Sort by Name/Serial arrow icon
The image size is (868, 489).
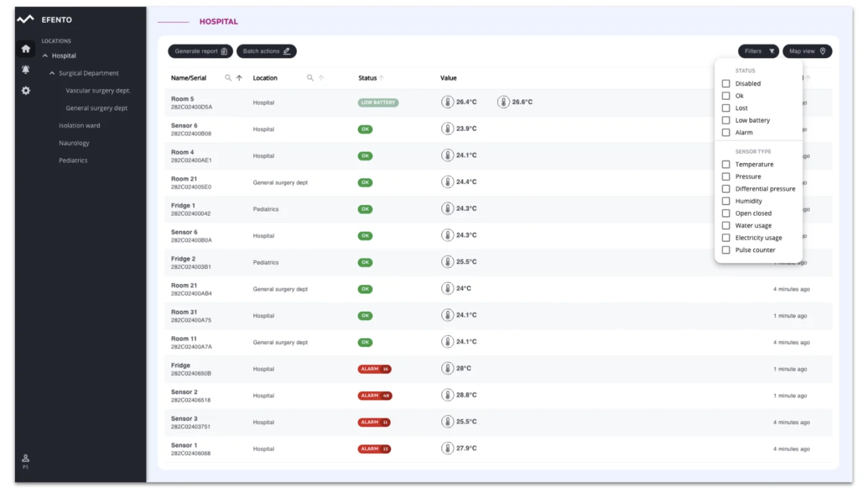pyautogui.click(x=239, y=78)
